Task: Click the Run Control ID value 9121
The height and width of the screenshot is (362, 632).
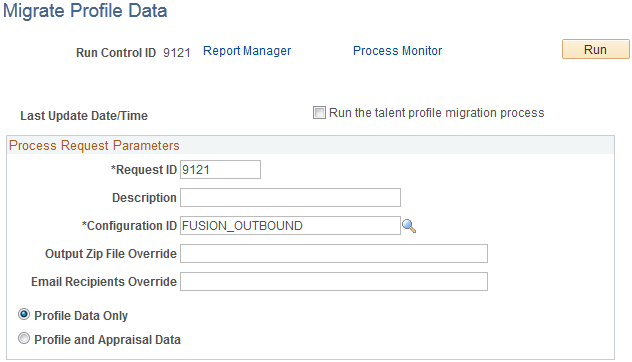Action: 177,53
